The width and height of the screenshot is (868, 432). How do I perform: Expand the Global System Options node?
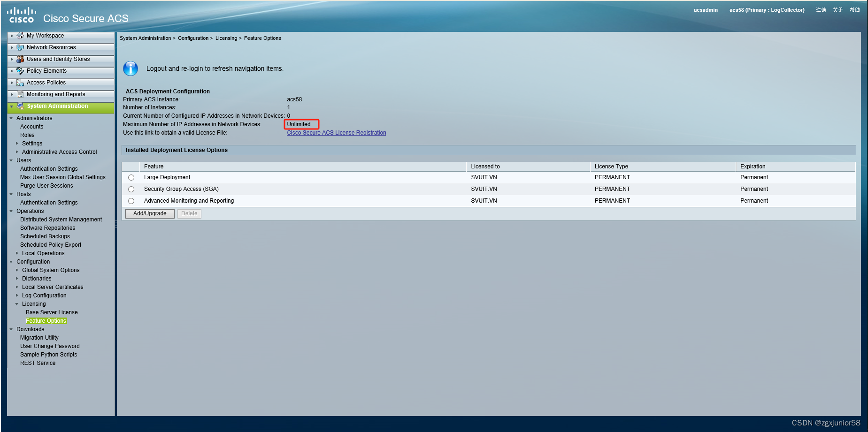pyautogui.click(x=17, y=270)
